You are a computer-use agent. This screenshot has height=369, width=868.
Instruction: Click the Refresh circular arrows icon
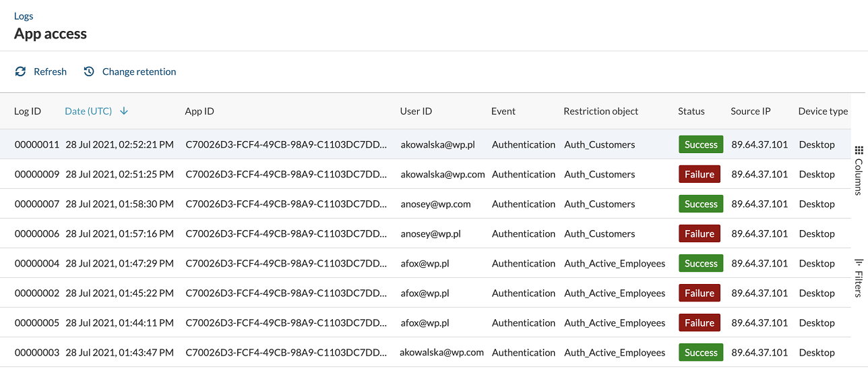coord(20,72)
